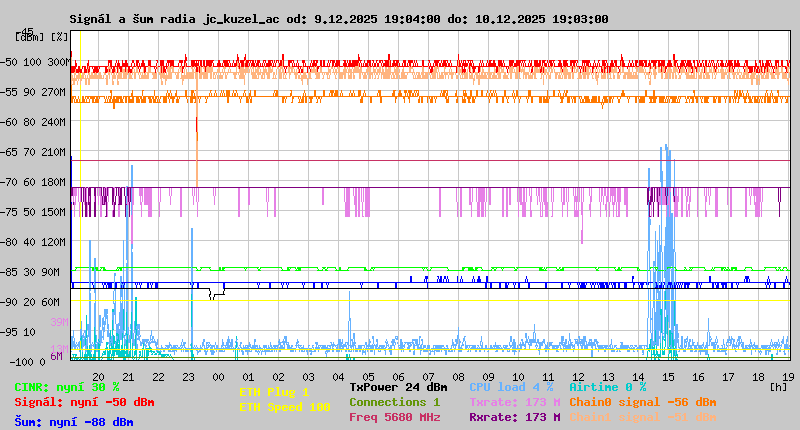Click the black TxPower dip near midnight
This screenshot has width=800, height=430.
[217, 294]
